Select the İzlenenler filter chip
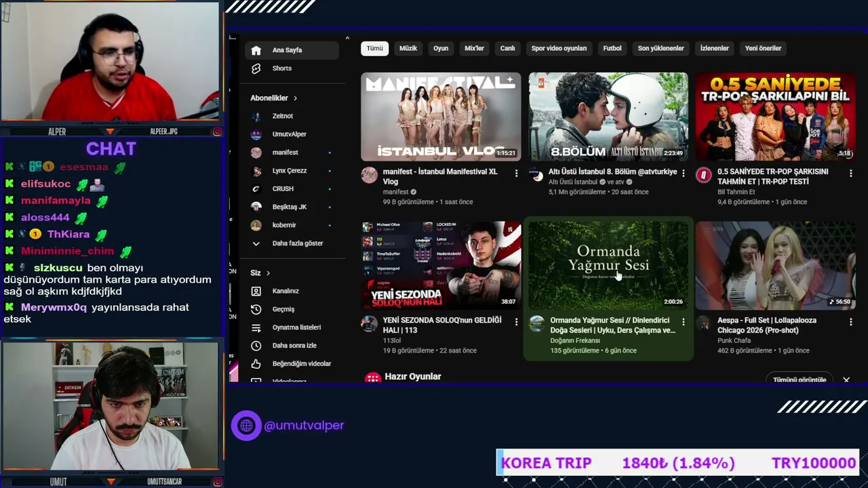This screenshot has width=868, height=488. 715,48
